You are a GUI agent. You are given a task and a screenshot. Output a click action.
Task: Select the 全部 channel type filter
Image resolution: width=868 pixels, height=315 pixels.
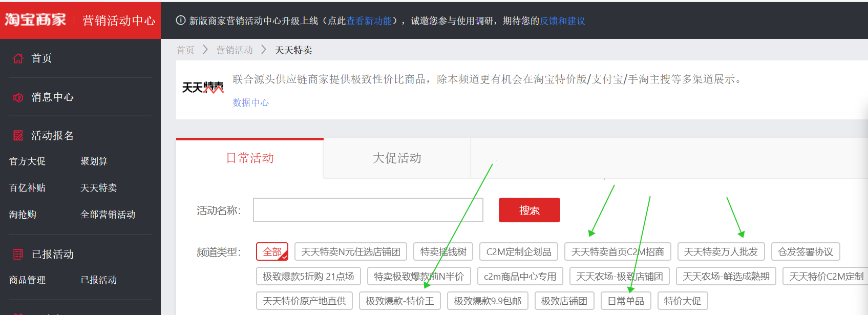click(x=272, y=252)
